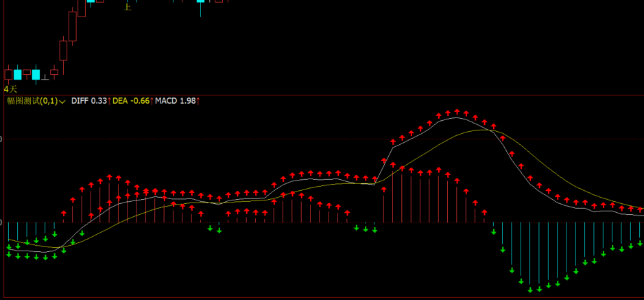Click the yellow 4天 label
Viewport: 644px width, 300px height.
(x=10, y=89)
